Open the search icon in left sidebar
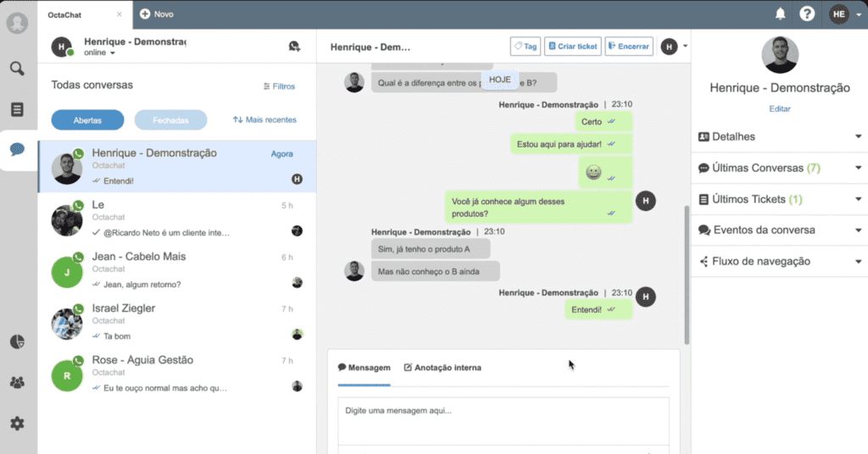The image size is (868, 454). coord(17,69)
